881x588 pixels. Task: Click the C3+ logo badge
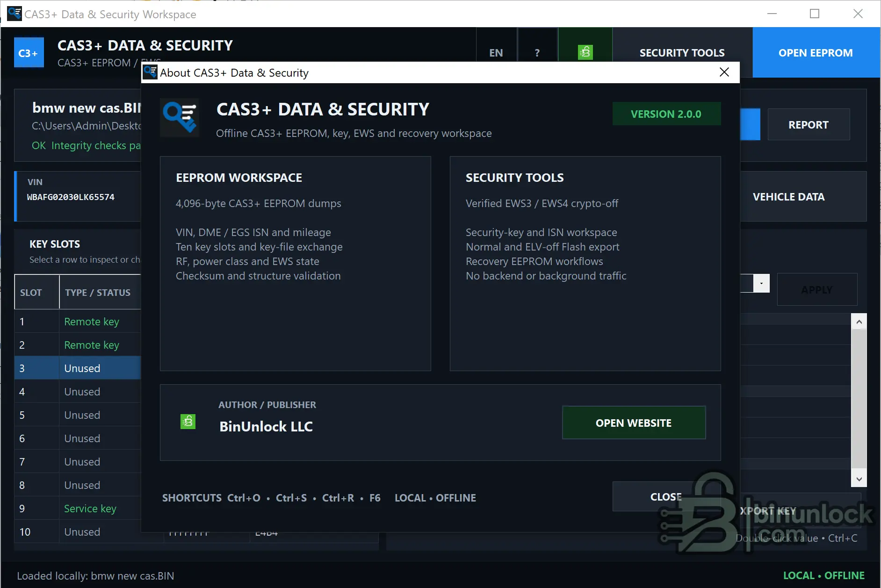29,52
